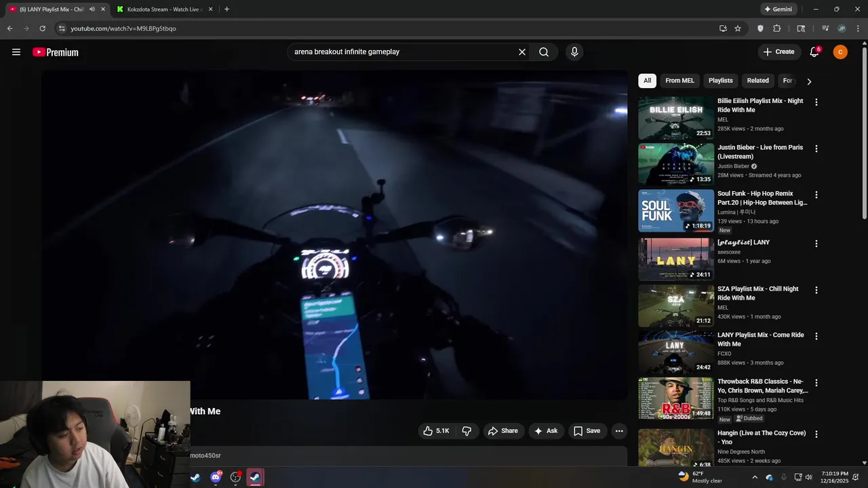Viewport: 868px width, 488px height.
Task: Select the From MEL chip
Action: pyautogui.click(x=679, y=81)
